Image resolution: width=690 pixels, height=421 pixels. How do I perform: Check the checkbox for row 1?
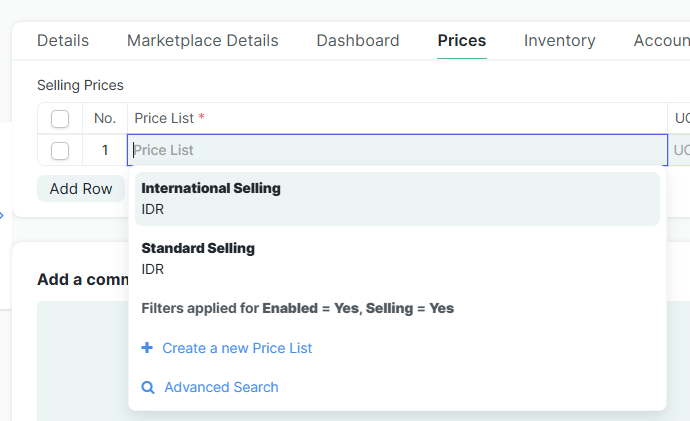click(x=60, y=150)
